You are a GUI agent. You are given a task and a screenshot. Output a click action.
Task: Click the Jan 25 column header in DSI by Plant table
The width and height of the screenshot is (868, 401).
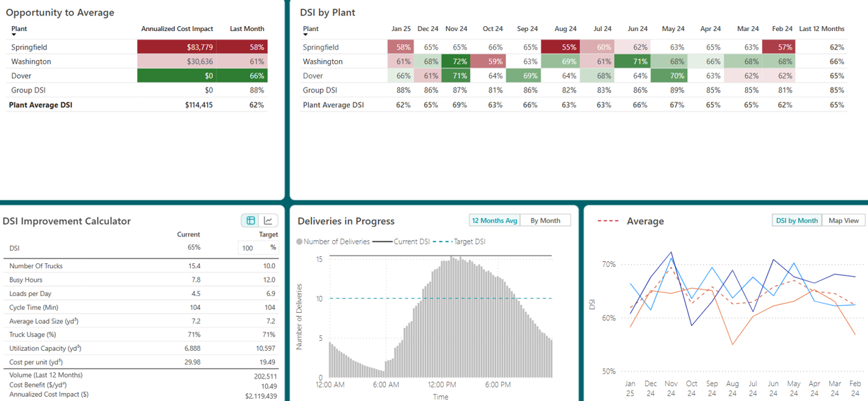point(401,29)
